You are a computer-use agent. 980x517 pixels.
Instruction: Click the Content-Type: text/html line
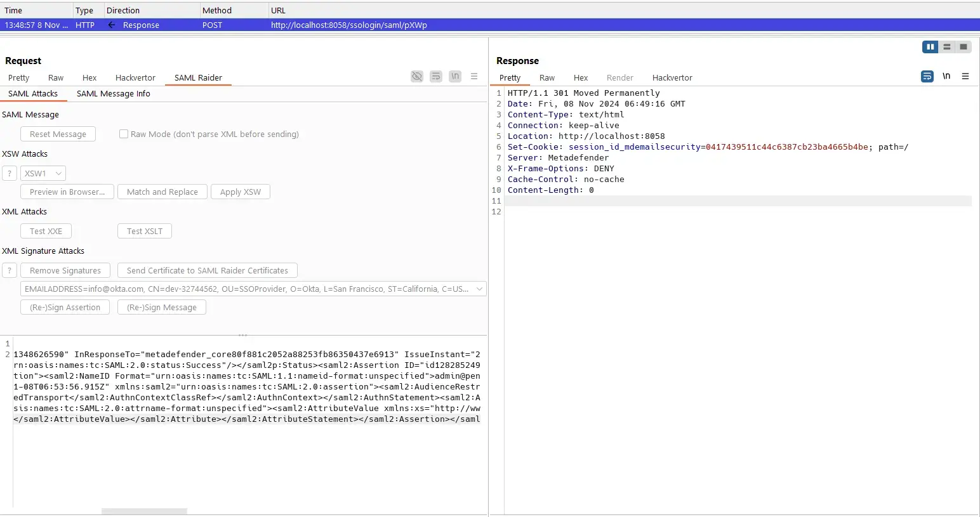(x=566, y=114)
